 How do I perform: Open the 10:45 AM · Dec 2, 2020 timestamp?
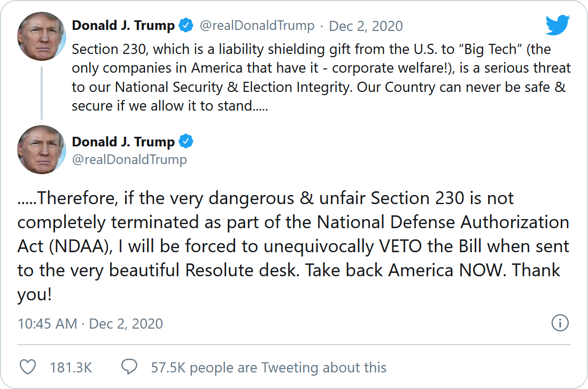[x=90, y=323]
